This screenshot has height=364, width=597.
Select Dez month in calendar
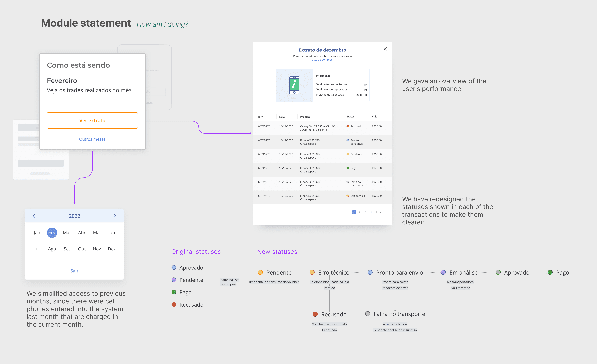coord(111,249)
